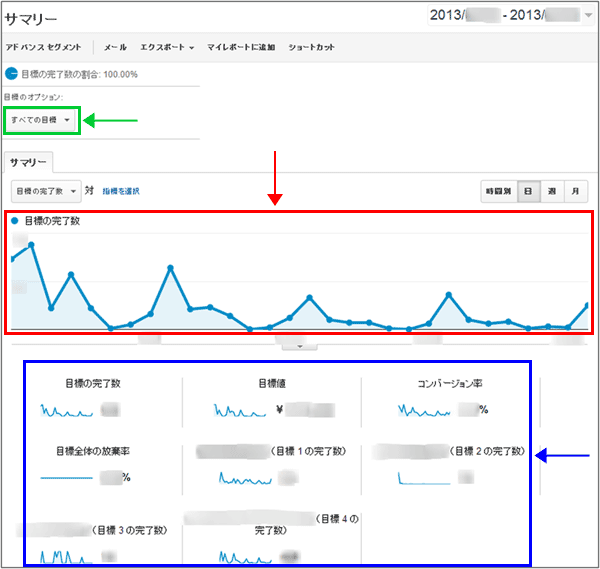Click the 目標の完了数の割合: 100.00% text
Viewport: 600px width, 569px height.
79,74
